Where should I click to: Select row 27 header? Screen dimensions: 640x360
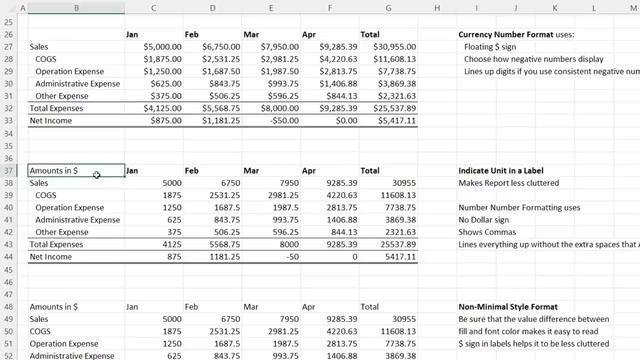point(9,47)
